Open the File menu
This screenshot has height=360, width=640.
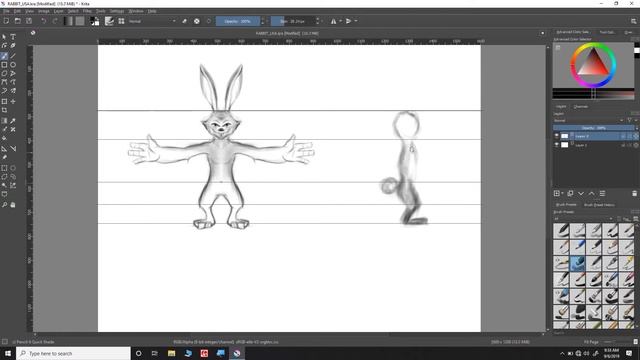tap(6, 11)
